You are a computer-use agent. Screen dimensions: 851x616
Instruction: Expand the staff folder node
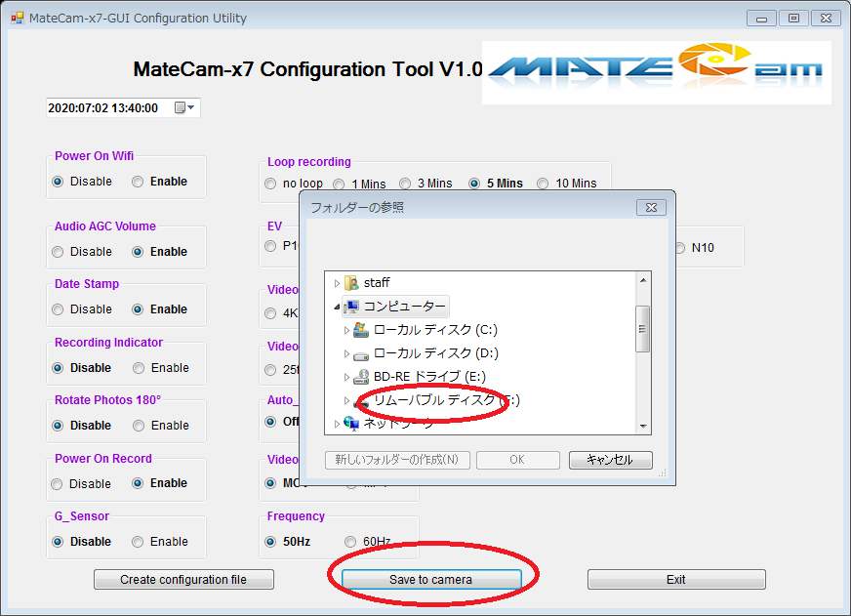point(337,283)
